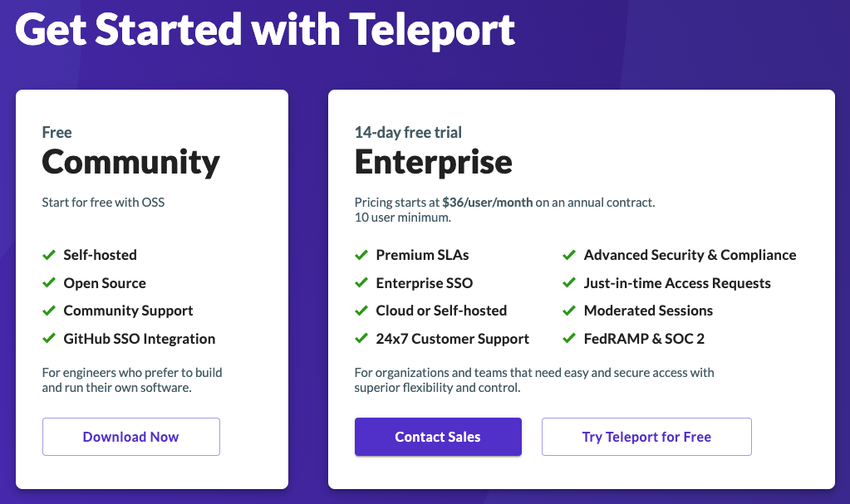Image resolution: width=850 pixels, height=504 pixels.
Task: Click checkmark beside Advanced Security & Compliance
Action: pyautogui.click(x=569, y=255)
